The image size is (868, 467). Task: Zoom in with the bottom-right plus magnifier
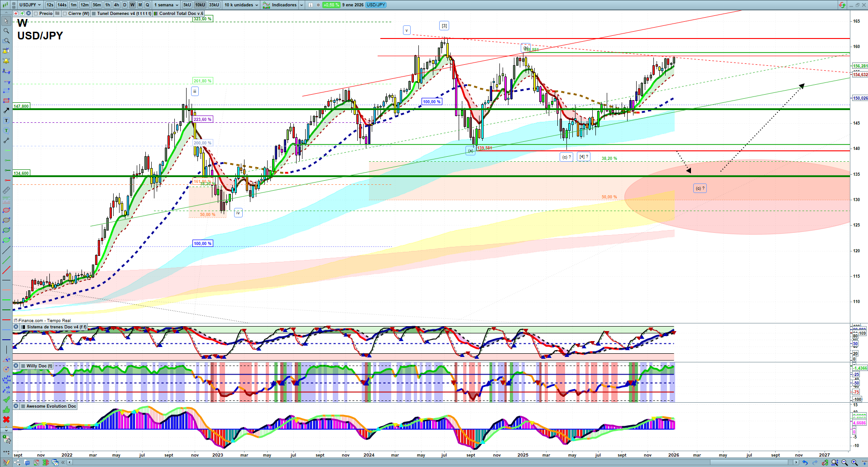(854, 462)
